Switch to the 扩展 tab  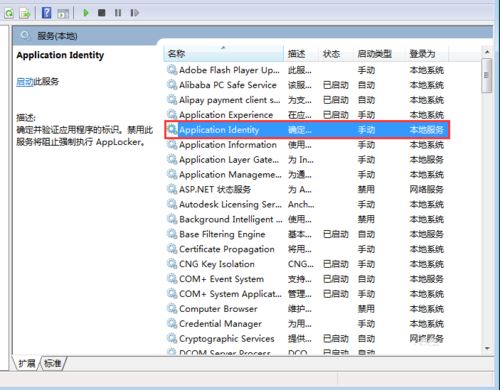[x=27, y=363]
